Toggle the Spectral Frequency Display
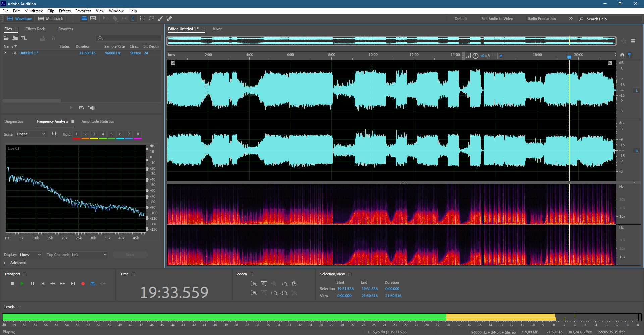644x335 pixels. (84, 18)
